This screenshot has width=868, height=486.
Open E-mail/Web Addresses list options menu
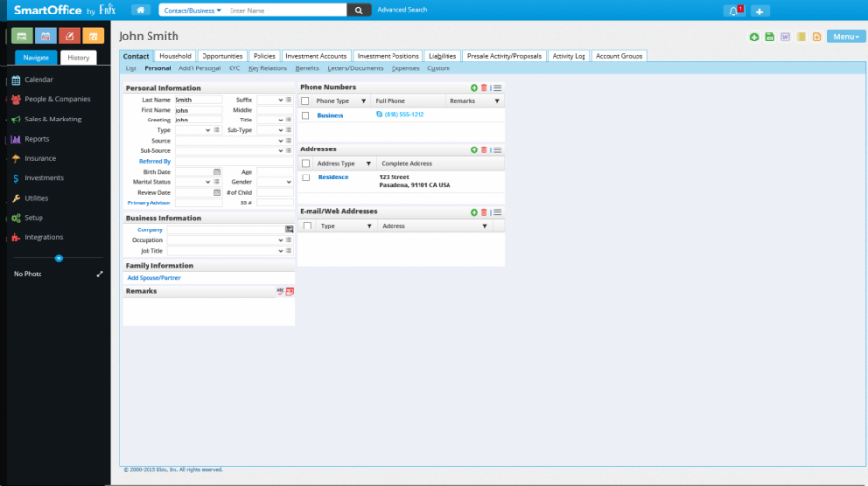[497, 212]
